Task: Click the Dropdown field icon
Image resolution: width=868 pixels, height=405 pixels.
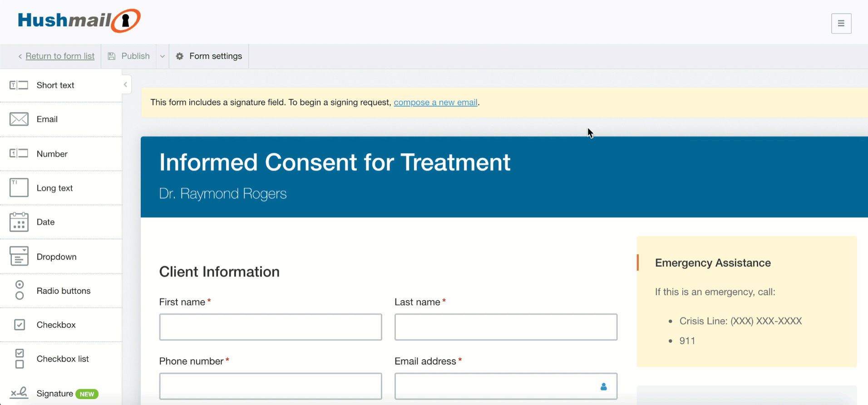Action: tap(19, 256)
